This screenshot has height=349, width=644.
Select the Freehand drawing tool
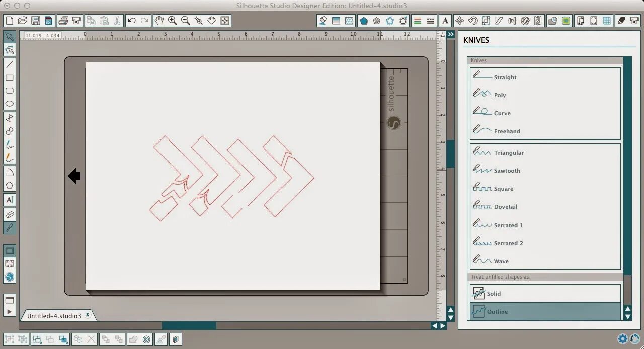click(9, 145)
